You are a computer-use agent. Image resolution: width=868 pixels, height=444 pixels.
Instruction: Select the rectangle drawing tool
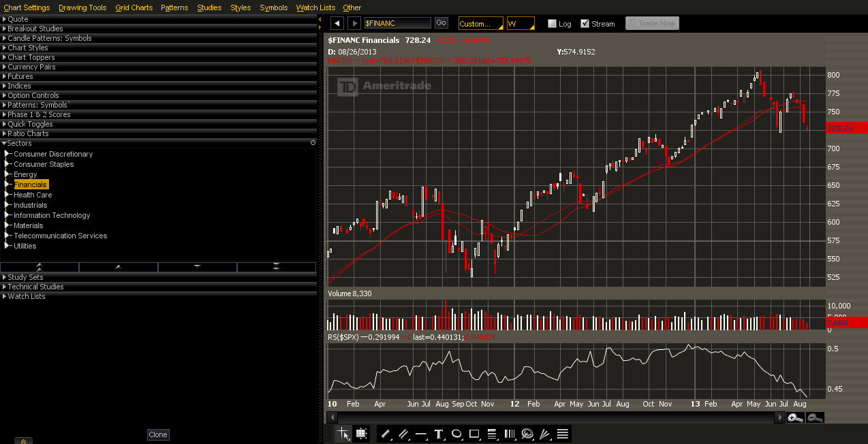474,434
